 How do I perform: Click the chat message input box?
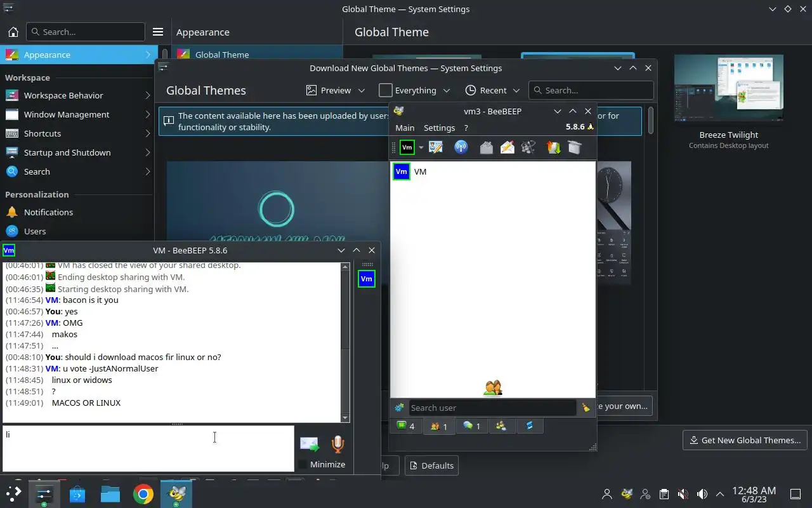tap(148, 448)
